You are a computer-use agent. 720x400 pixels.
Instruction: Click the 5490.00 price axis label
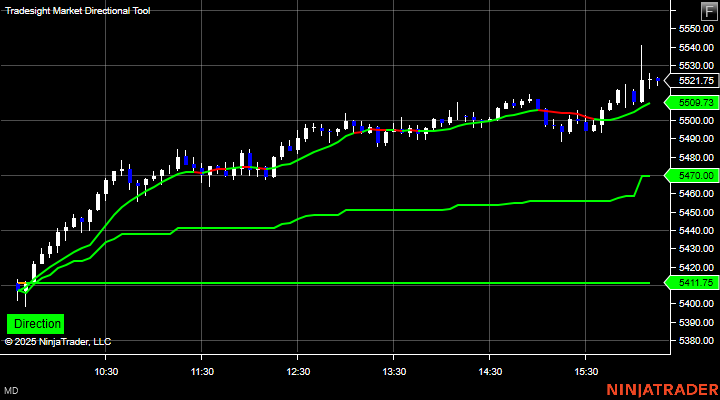[x=696, y=139]
